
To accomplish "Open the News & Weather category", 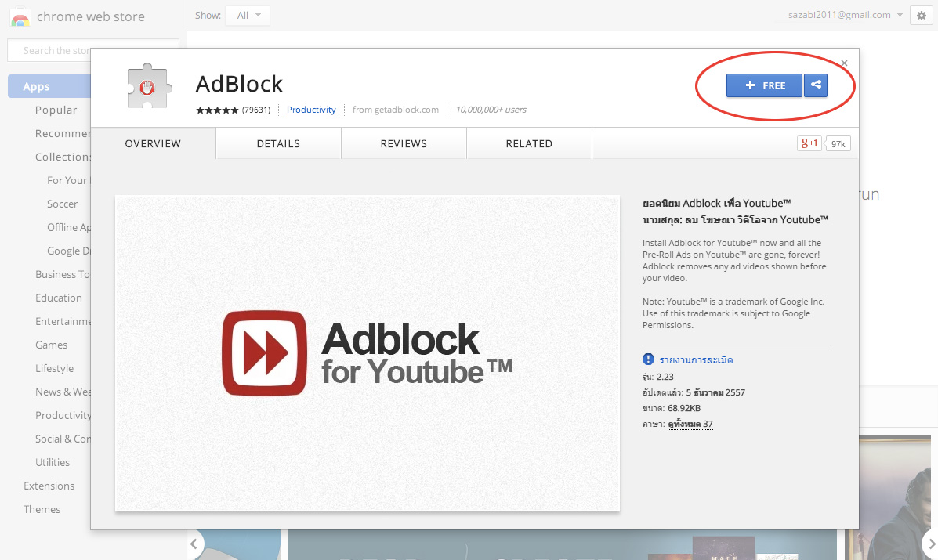I will (x=62, y=392).
